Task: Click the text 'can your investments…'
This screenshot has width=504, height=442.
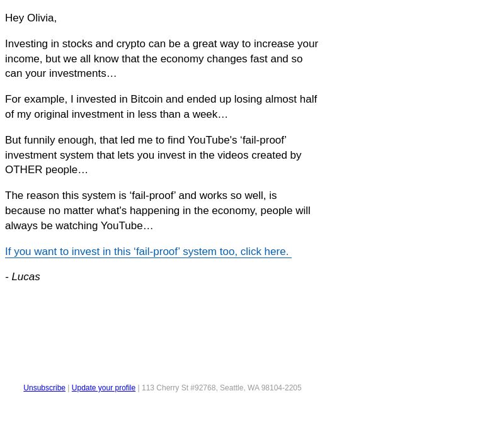Action: point(60,73)
